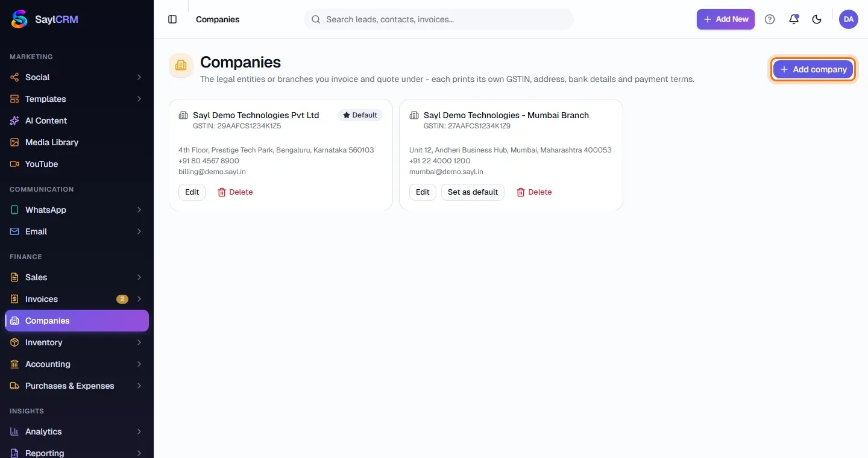This screenshot has width=868, height=458.
Task: Open the Companies sidebar menu item
Action: pyautogui.click(x=77, y=321)
